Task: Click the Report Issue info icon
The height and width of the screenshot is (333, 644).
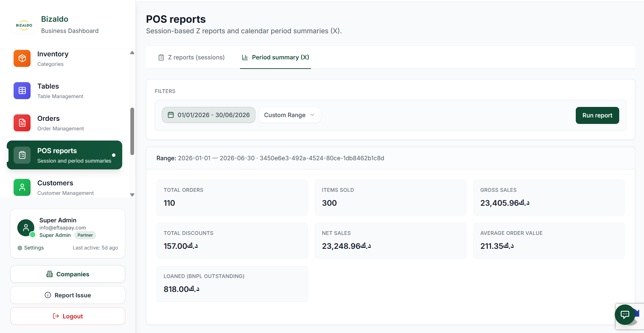Action: tap(48, 295)
